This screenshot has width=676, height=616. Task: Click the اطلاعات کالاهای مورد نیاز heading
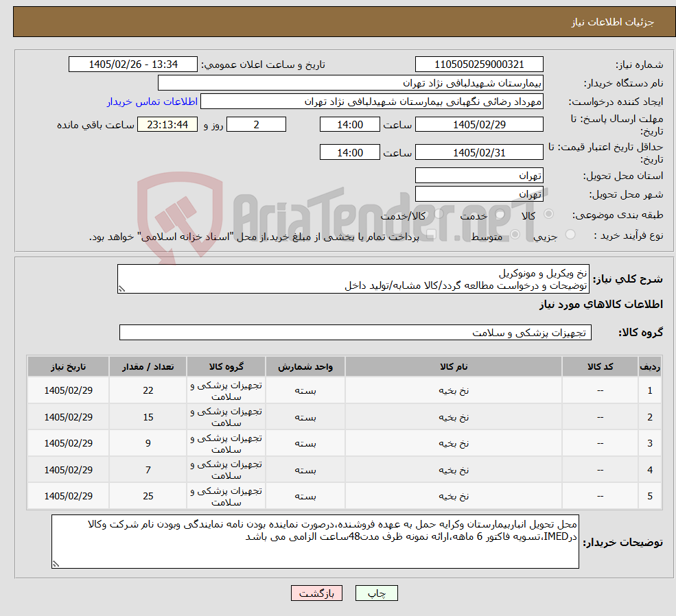point(601,305)
